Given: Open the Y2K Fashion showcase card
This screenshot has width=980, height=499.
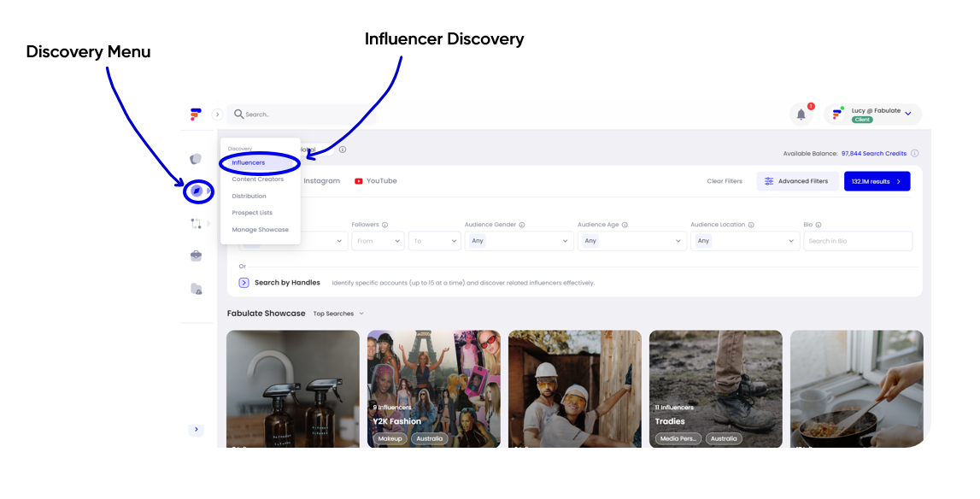Looking at the screenshot, I should tap(434, 389).
